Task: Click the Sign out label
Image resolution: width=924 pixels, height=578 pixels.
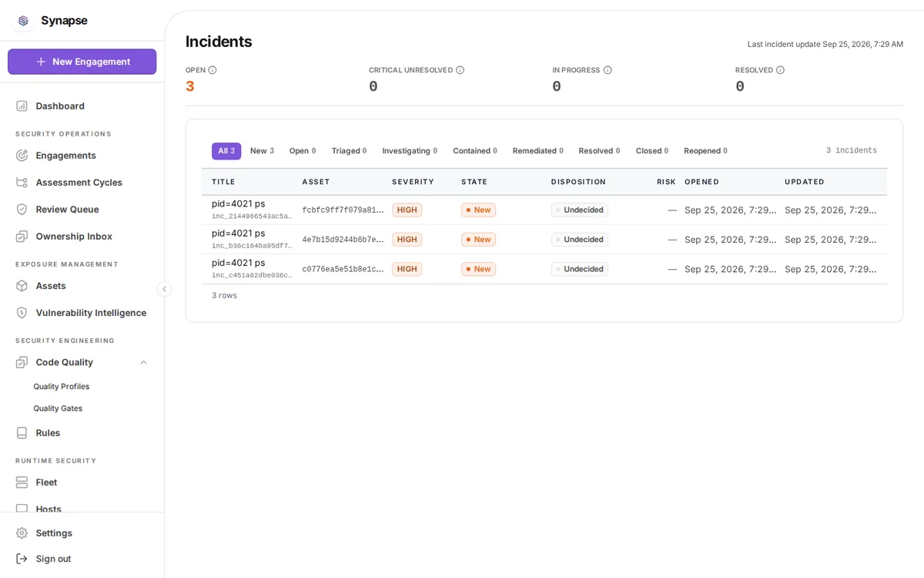Action: (x=53, y=558)
